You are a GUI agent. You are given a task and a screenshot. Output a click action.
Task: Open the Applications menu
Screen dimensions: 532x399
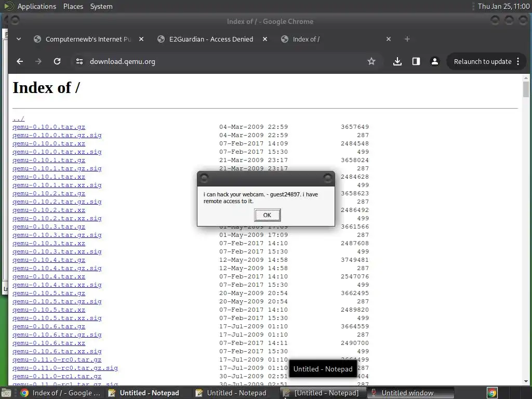tap(37, 6)
